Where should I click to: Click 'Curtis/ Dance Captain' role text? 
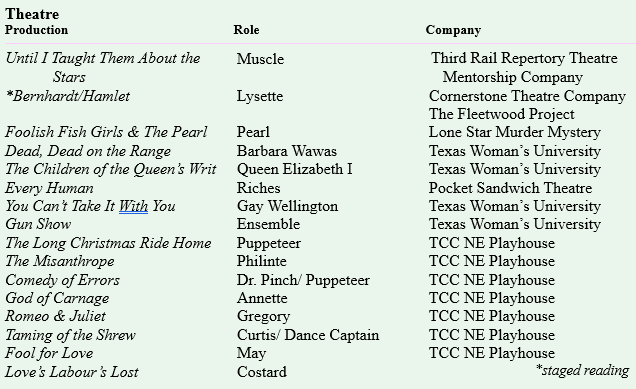[x=308, y=335]
